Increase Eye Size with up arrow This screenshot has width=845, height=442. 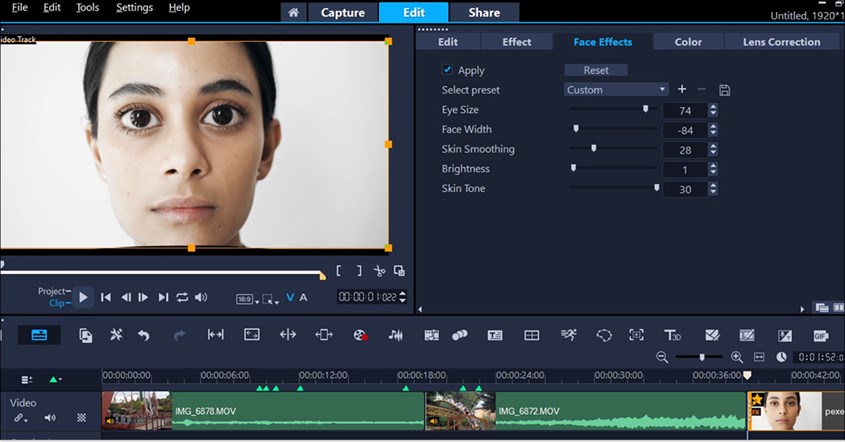click(x=713, y=107)
